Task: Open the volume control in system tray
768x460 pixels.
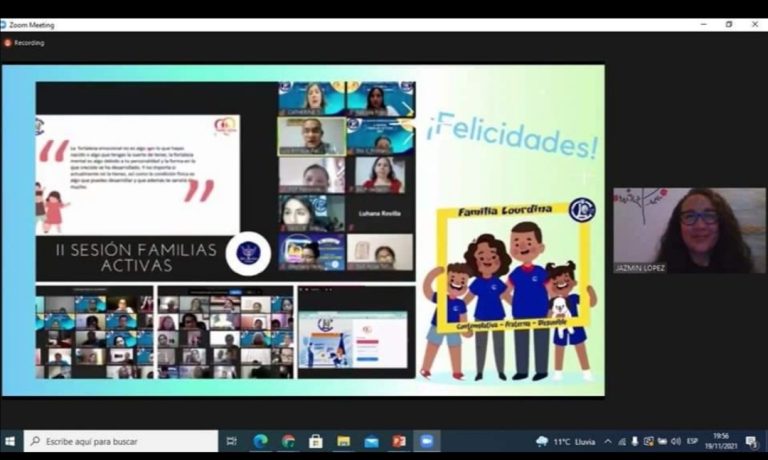Action: [x=676, y=441]
